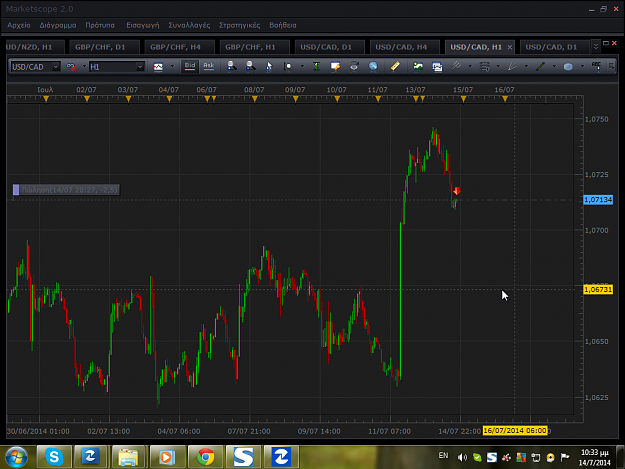Click the Πώληση(14/07 20:27) order label

click(x=66, y=190)
